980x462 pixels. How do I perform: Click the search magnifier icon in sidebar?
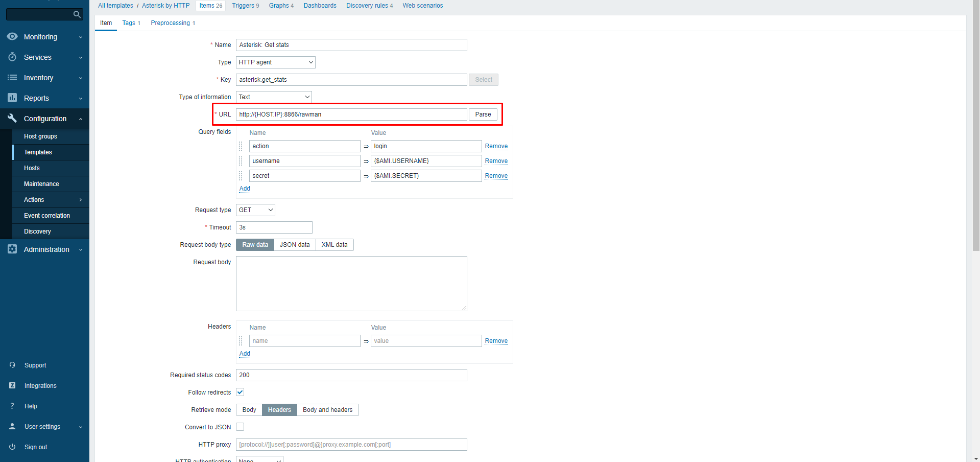[77, 14]
